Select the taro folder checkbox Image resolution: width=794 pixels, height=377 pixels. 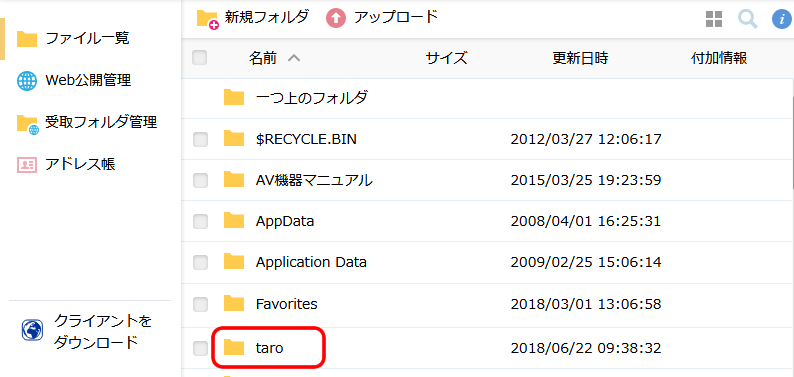click(x=201, y=348)
